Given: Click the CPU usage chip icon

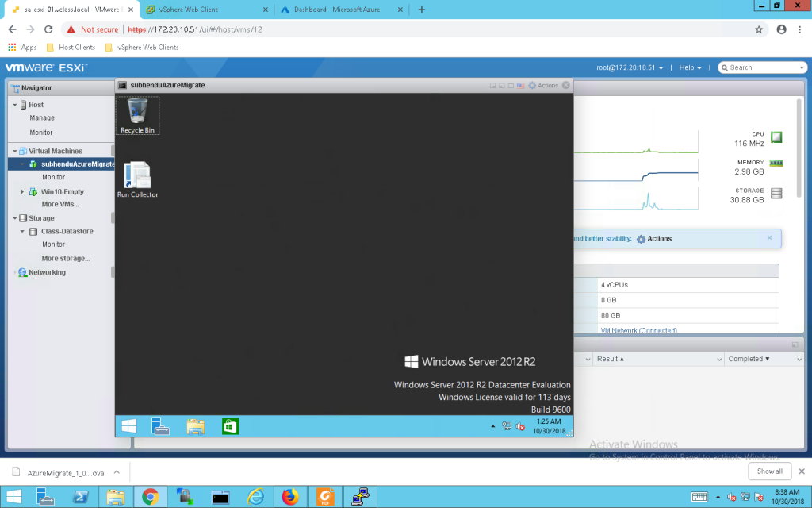Looking at the screenshot, I should 776,137.
